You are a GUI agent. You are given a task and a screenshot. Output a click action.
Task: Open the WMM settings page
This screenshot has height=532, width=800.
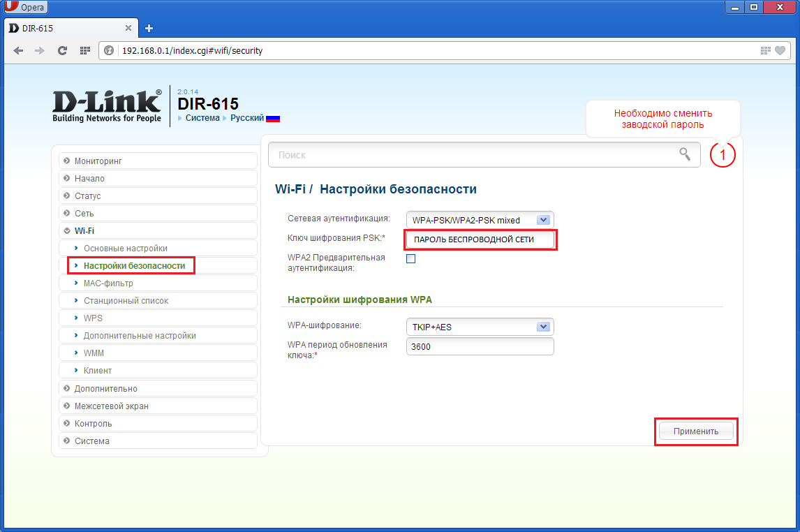coord(158,353)
